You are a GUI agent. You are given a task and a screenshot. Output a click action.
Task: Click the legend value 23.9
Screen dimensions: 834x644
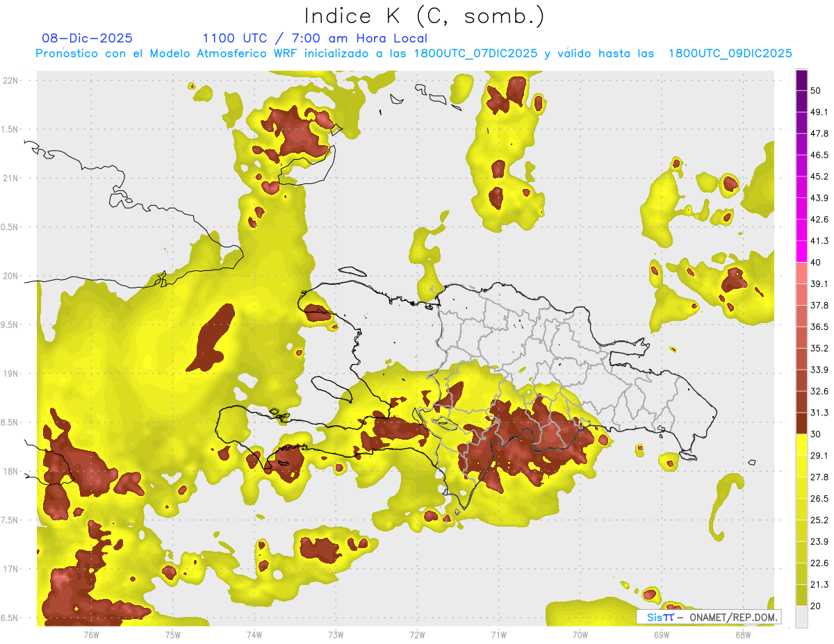(819, 542)
